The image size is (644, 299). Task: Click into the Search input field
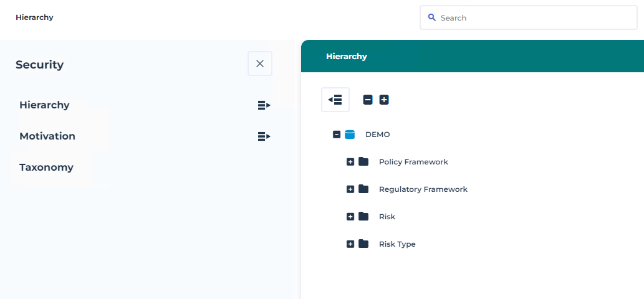coord(536,18)
